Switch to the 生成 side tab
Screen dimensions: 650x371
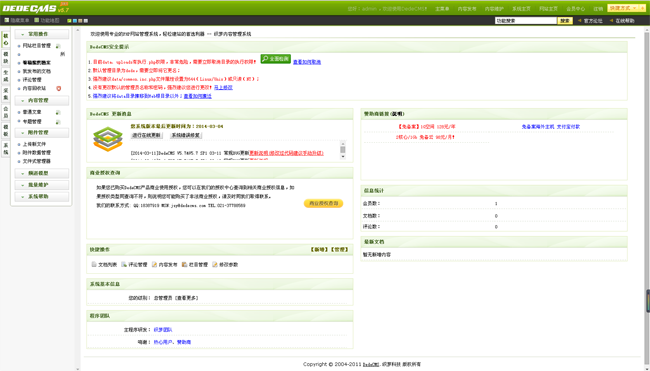coord(6,76)
